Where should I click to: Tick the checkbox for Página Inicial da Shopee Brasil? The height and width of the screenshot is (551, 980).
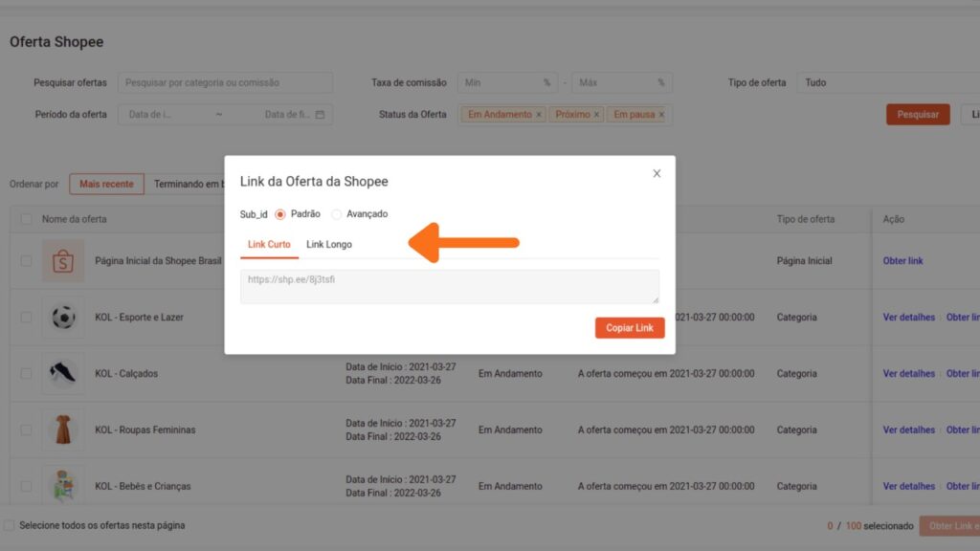pos(26,260)
